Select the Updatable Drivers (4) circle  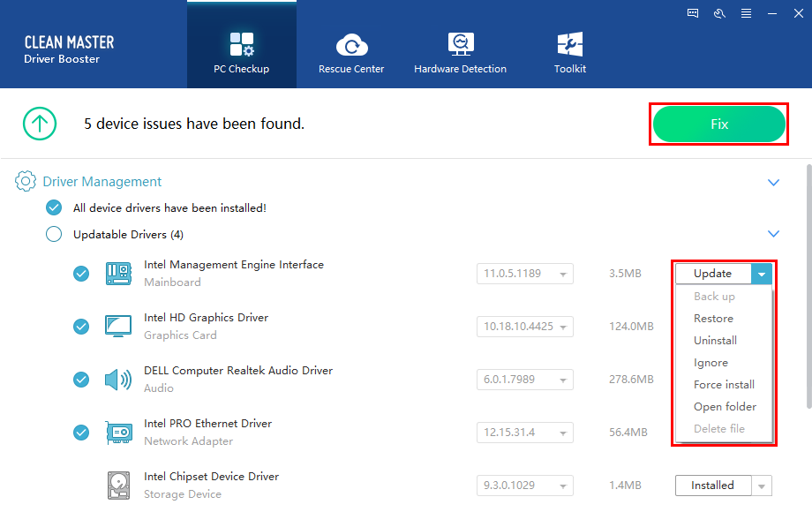(x=54, y=234)
